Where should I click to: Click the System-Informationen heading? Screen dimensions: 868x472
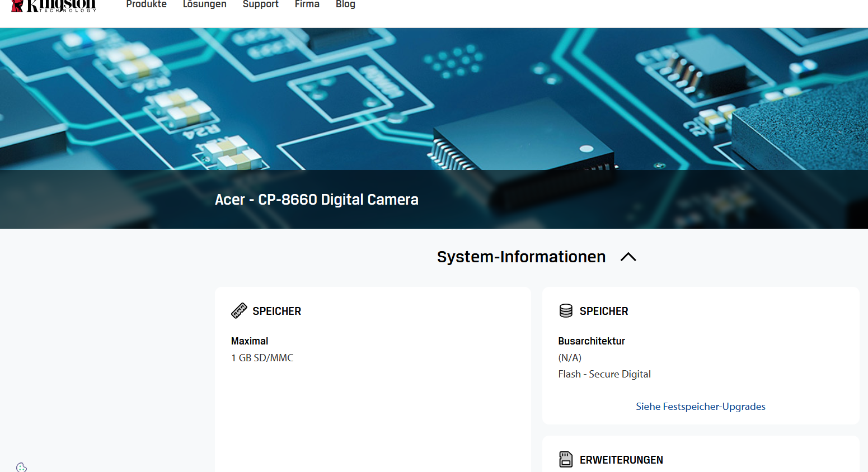coord(521,257)
